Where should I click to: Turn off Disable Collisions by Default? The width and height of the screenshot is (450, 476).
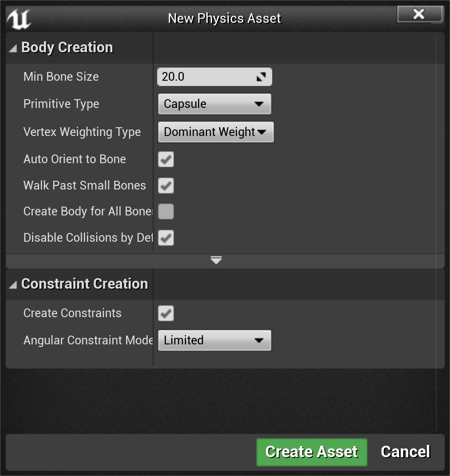[166, 238]
